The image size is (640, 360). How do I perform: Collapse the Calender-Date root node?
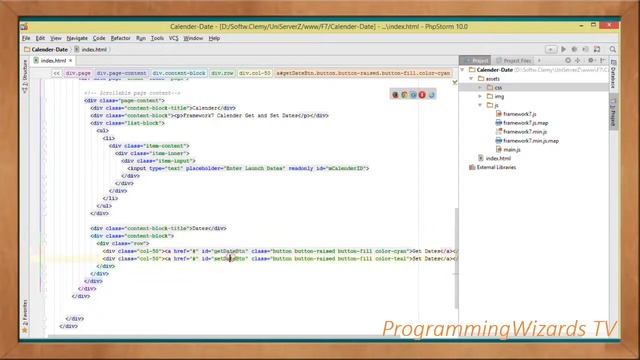[462, 70]
